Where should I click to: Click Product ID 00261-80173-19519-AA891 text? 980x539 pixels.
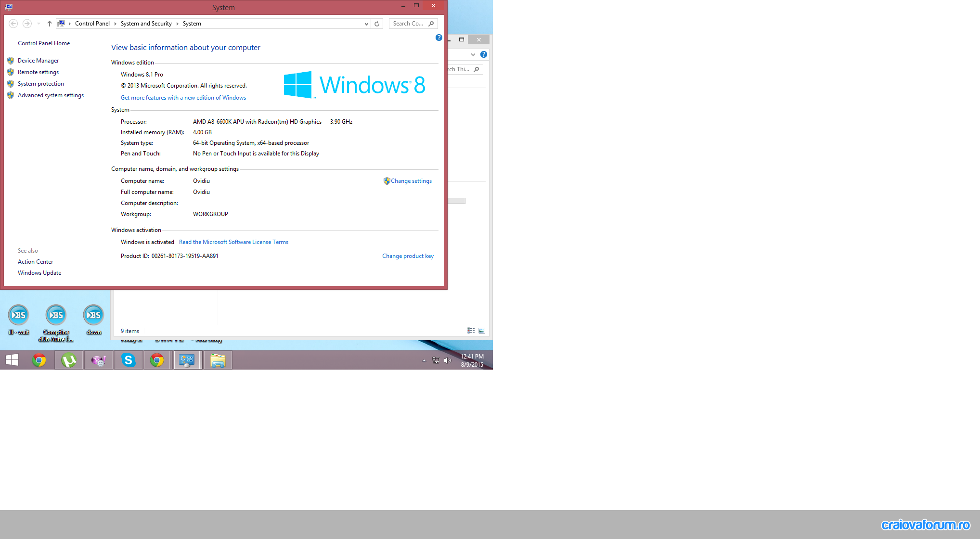coord(185,256)
